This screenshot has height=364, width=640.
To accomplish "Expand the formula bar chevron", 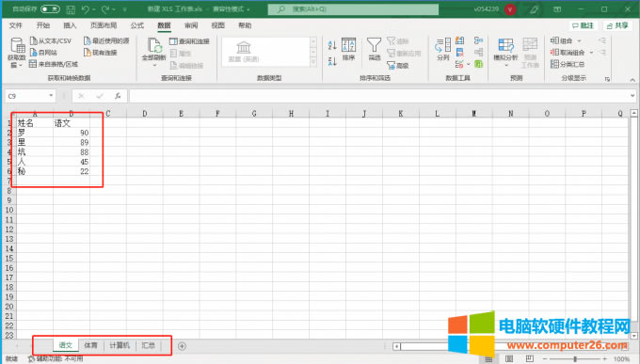I will tap(632, 96).
